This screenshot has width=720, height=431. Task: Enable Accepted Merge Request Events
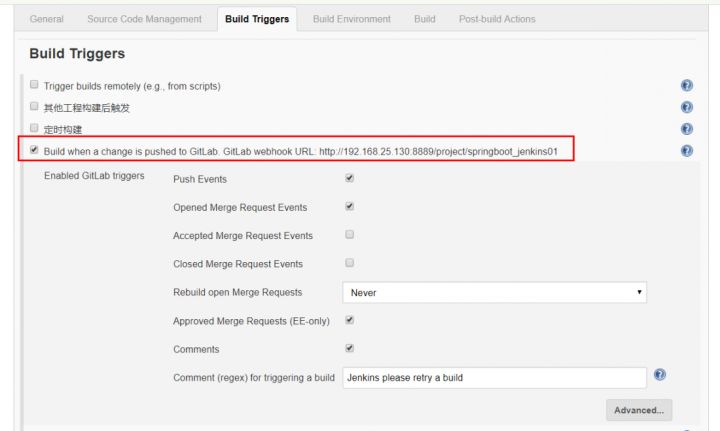coord(349,235)
